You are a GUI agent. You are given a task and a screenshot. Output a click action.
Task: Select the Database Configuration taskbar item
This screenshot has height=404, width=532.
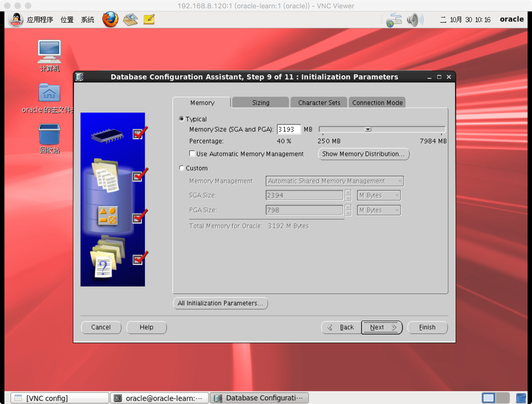click(x=259, y=398)
